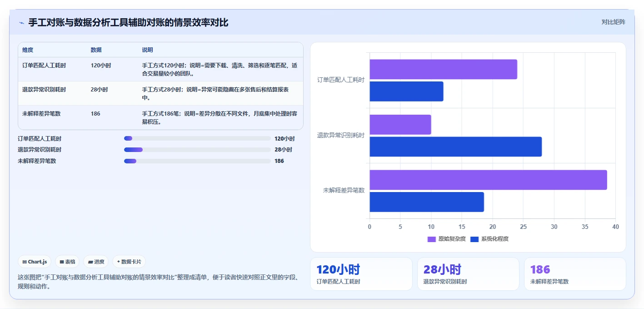The width and height of the screenshot is (644, 309).
Task: Click the 未解释差异笔数 progress bar
Action: (x=197, y=161)
